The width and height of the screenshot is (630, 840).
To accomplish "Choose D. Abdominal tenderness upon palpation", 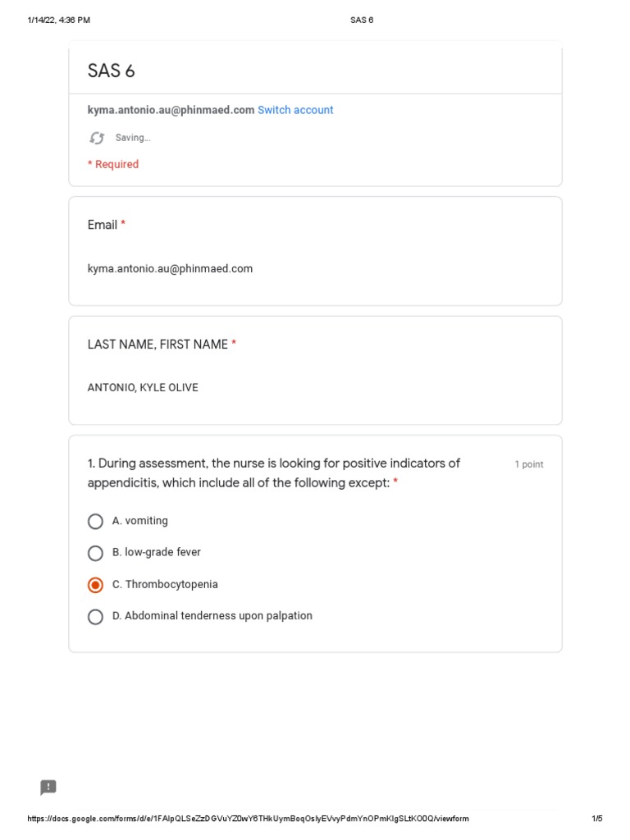I will click(x=95, y=617).
